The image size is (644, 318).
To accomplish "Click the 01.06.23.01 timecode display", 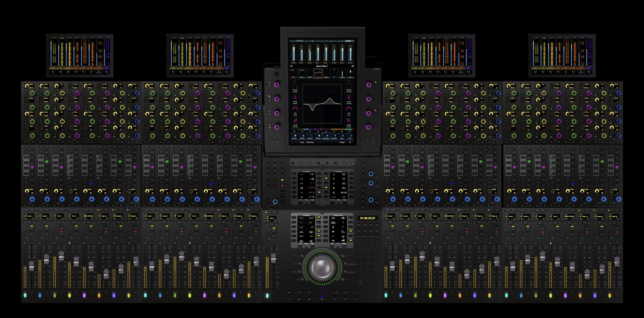I will pyautogui.click(x=368, y=218).
